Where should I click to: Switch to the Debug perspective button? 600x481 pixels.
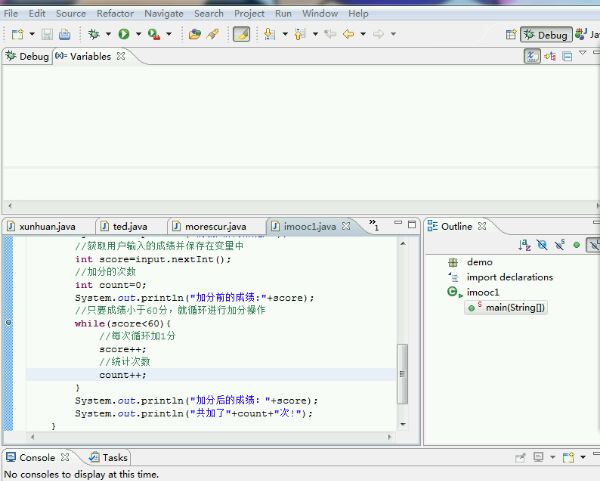[x=545, y=34]
